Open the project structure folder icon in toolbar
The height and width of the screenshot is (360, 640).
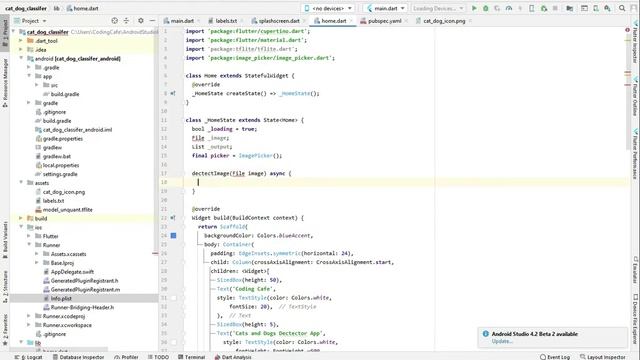pos(569,8)
